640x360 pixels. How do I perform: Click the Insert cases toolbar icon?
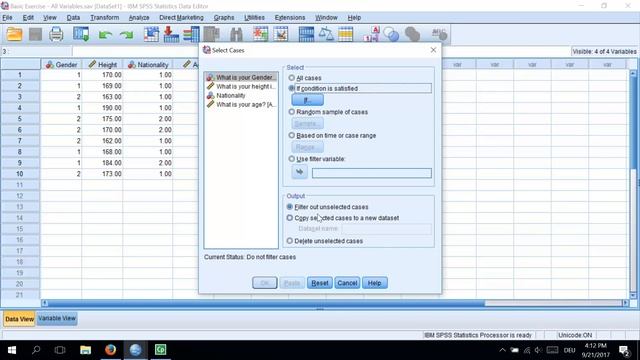(260, 34)
